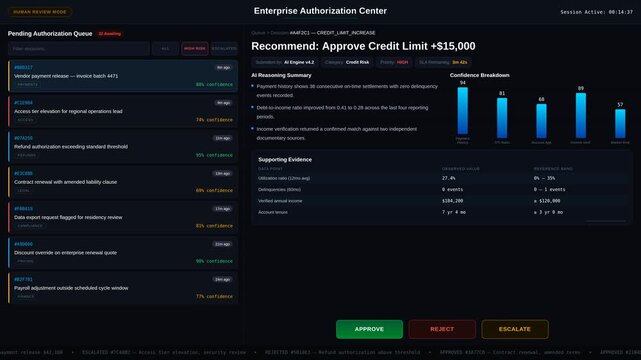Click the Account tenure evidence row
This screenshot has height=360, width=641.
[x=442, y=212]
